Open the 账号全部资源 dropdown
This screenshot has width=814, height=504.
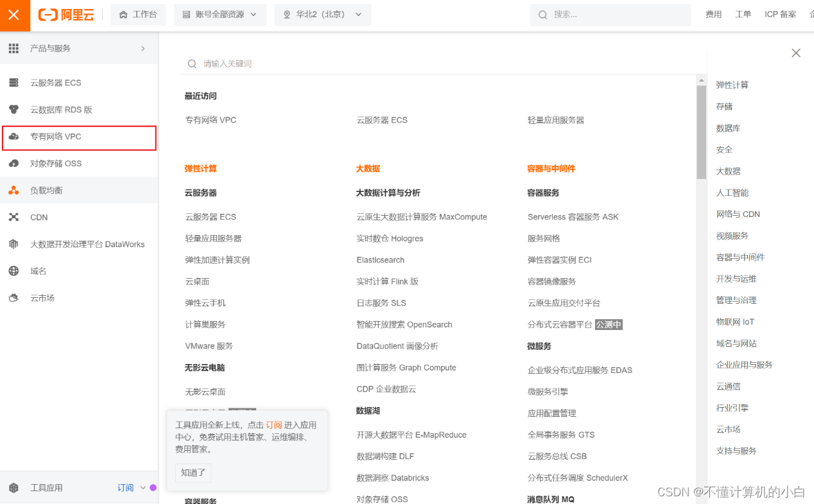pyautogui.click(x=220, y=15)
